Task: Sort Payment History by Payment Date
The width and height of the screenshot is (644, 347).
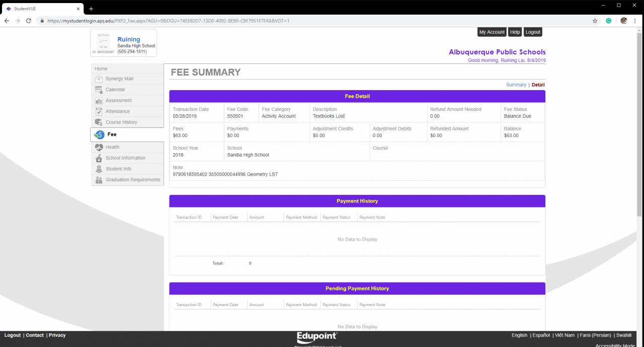Action: [x=225, y=218]
